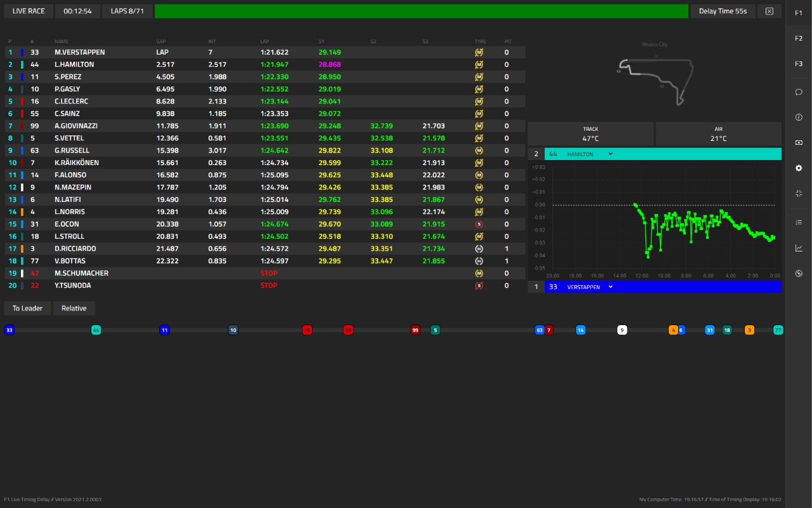This screenshot has width=812, height=508.
Task: Click the Delay Time 55s button
Action: [x=723, y=11]
